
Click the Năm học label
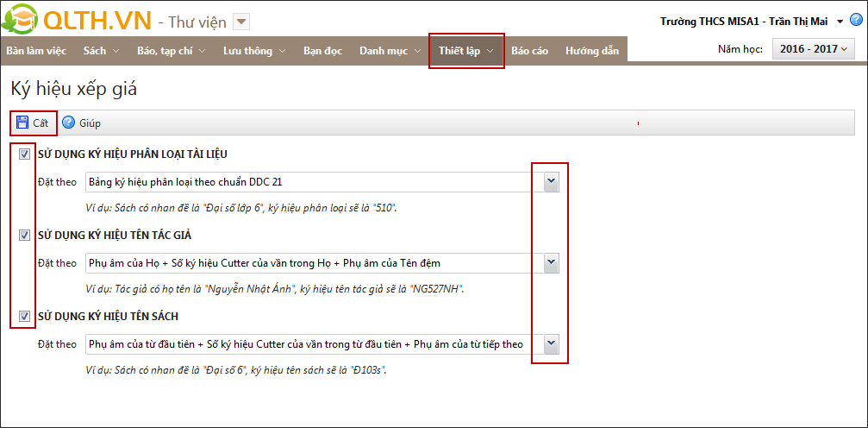(740, 49)
